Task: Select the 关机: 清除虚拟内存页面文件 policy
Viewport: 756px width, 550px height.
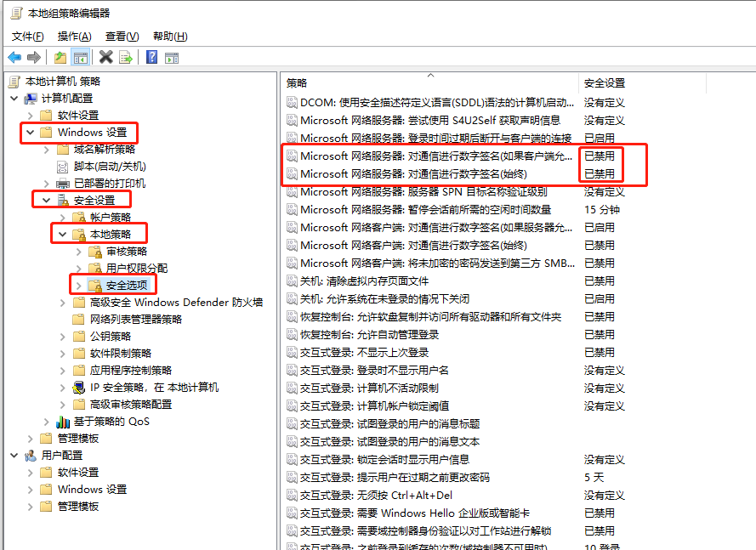Action: (364, 281)
